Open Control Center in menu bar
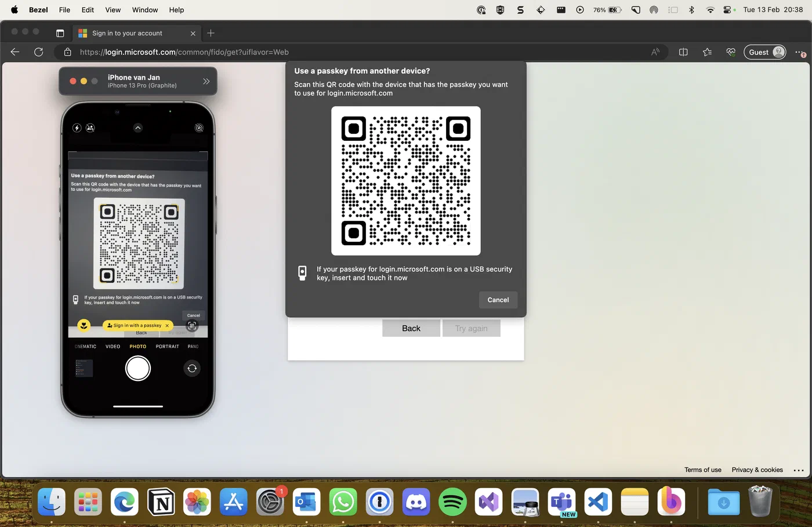 click(x=727, y=10)
